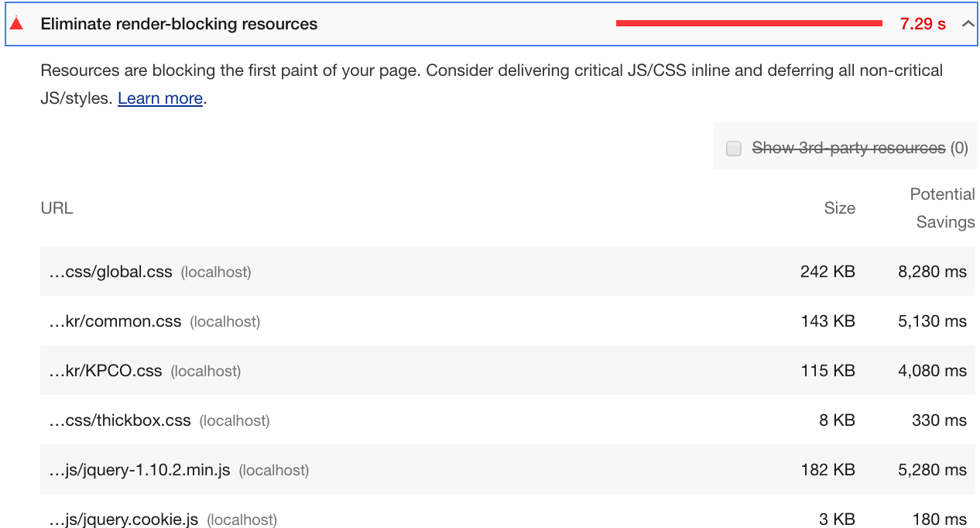Viewport: 980px width, 528px height.
Task: Click the 143 KB size cell
Action: tap(828, 321)
